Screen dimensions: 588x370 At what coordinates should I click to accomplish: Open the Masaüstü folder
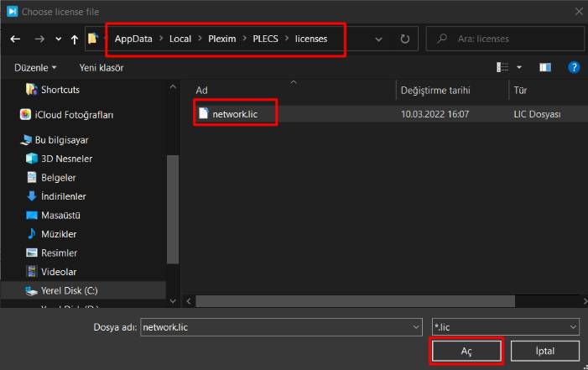[x=60, y=216]
